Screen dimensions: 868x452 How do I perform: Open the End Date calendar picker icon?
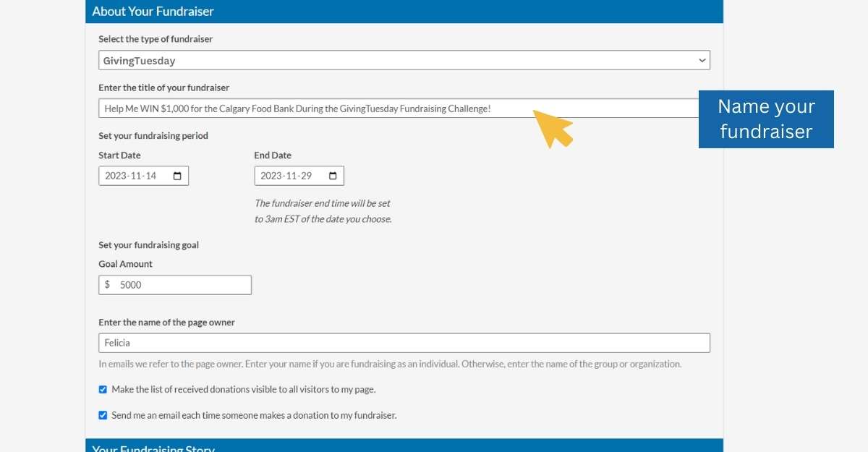333,176
